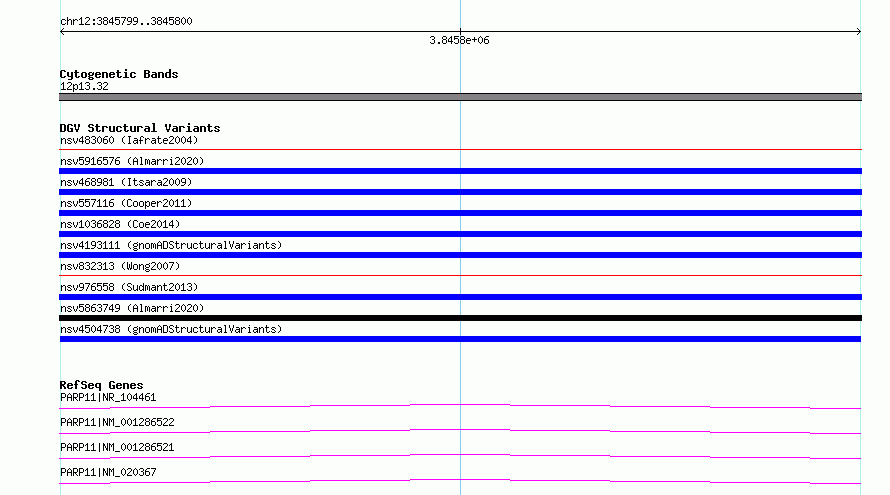Click the chr12:3845799..3845800 coordinate label
The image size is (890, 495).
pyautogui.click(x=126, y=21)
